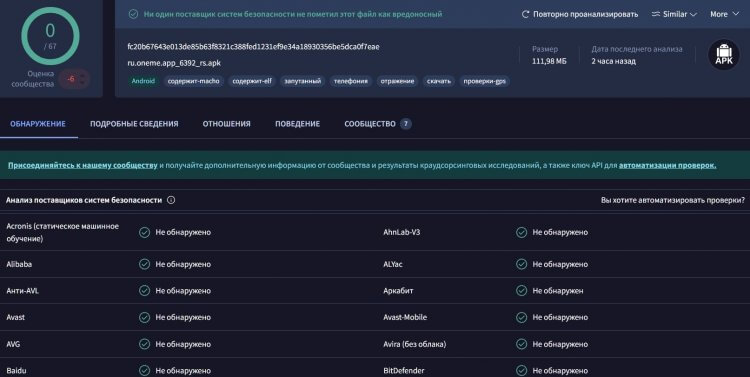Click the checkmark icon for Alibaba result

(144, 264)
